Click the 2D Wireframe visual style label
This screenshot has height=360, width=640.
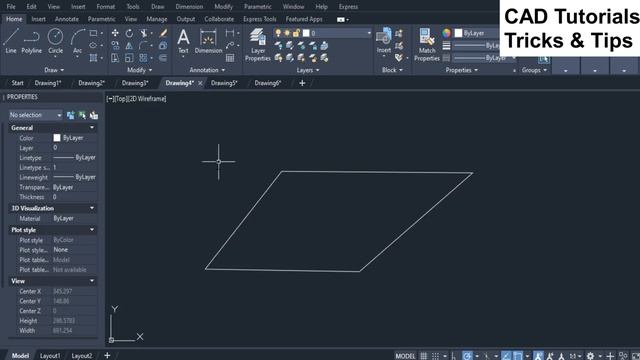point(147,99)
